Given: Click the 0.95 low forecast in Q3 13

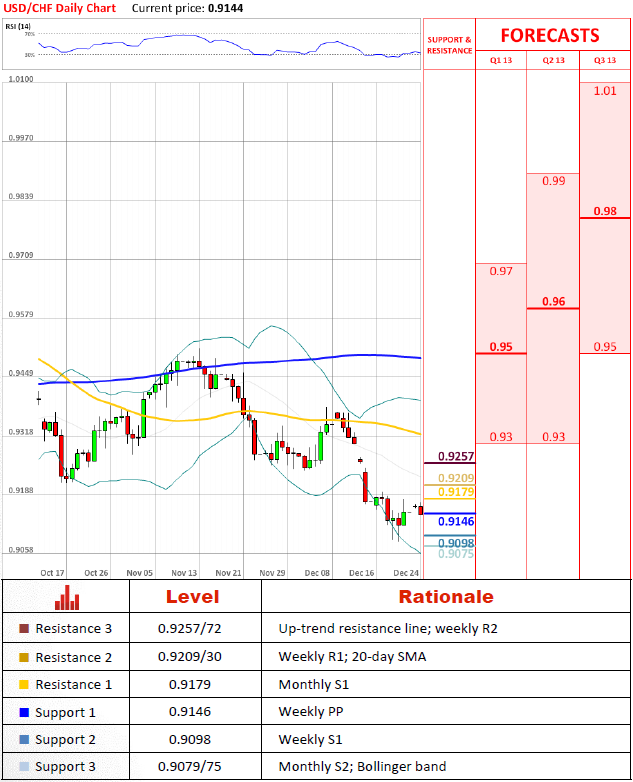Looking at the screenshot, I should (x=605, y=347).
